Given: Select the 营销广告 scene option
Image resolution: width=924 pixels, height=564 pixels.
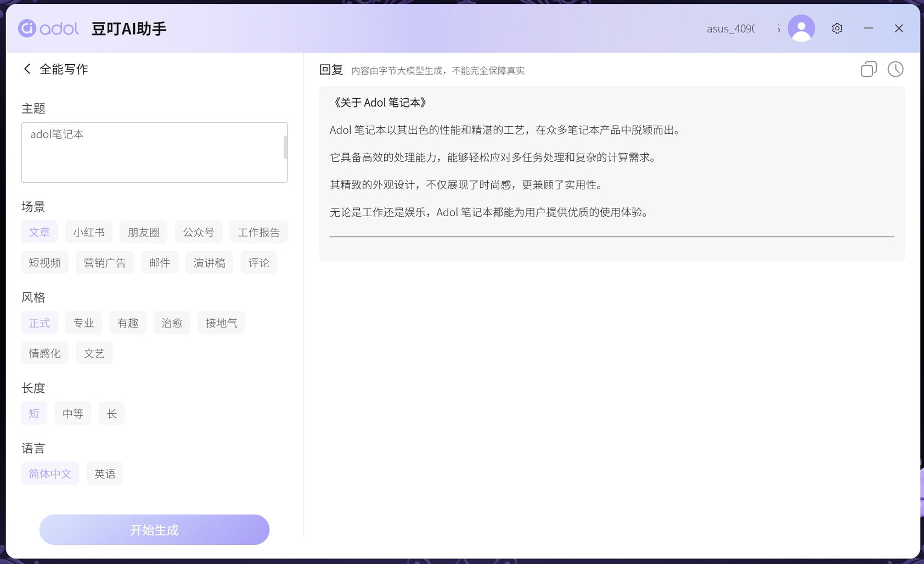Looking at the screenshot, I should tap(105, 263).
